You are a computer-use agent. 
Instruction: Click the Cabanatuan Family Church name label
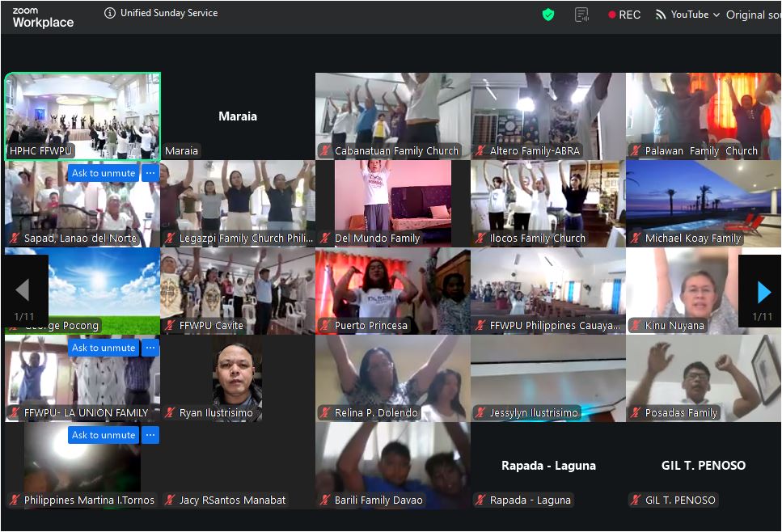pos(396,150)
